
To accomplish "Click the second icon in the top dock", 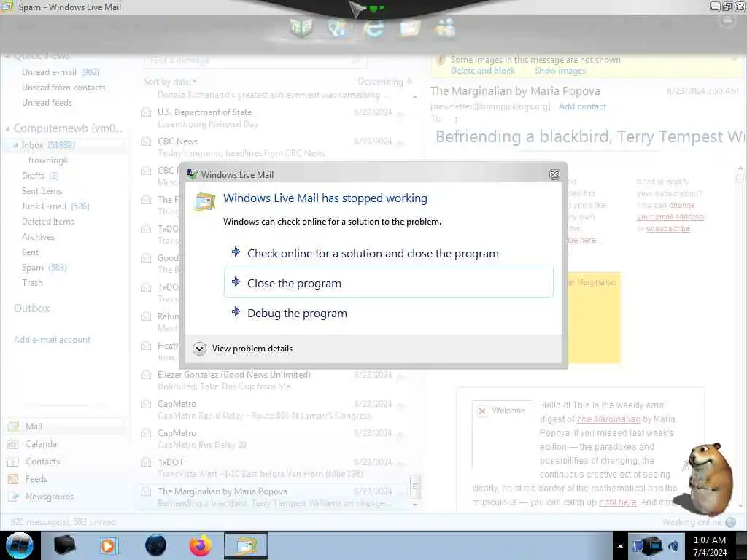I will 337,28.
